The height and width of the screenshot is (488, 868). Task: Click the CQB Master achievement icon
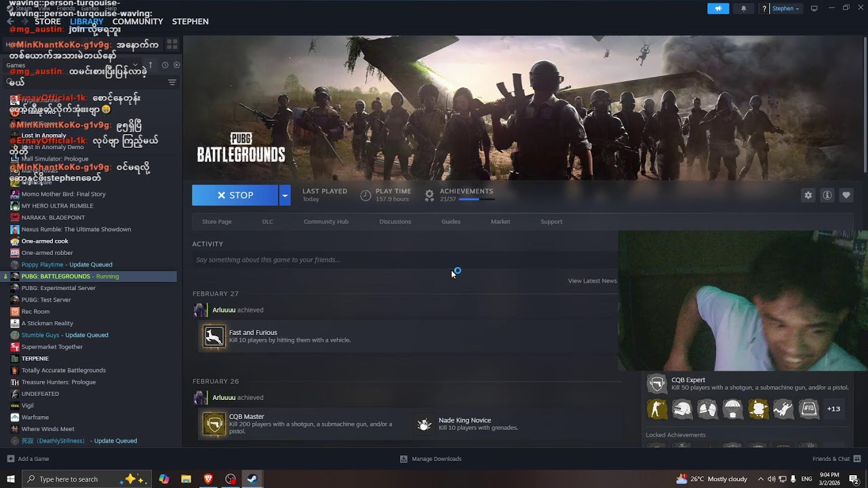point(214,424)
